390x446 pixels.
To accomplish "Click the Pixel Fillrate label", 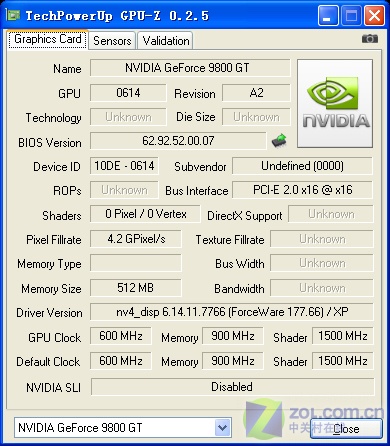I will [x=54, y=240].
